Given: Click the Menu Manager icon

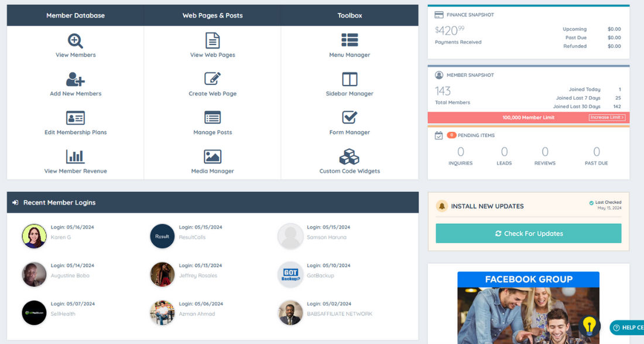Looking at the screenshot, I should (350, 40).
